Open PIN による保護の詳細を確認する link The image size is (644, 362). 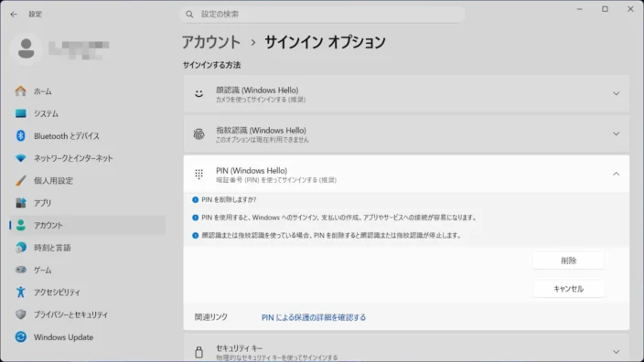[x=314, y=317]
